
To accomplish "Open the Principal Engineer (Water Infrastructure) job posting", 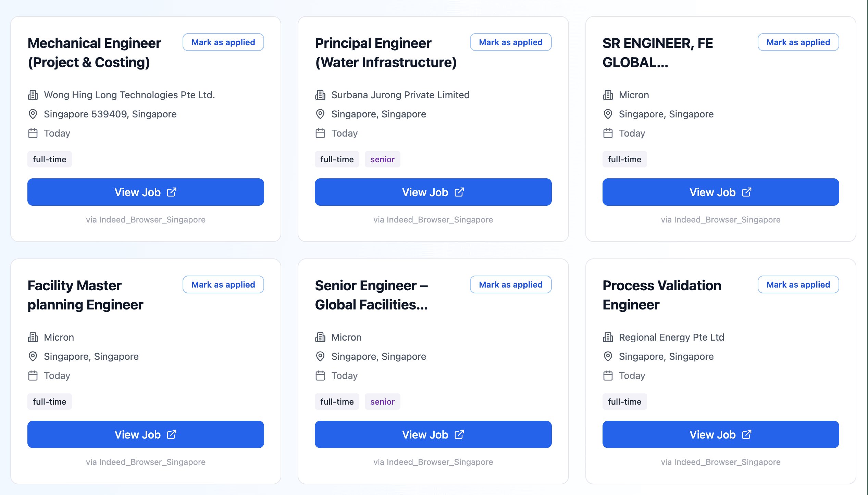I will point(433,192).
